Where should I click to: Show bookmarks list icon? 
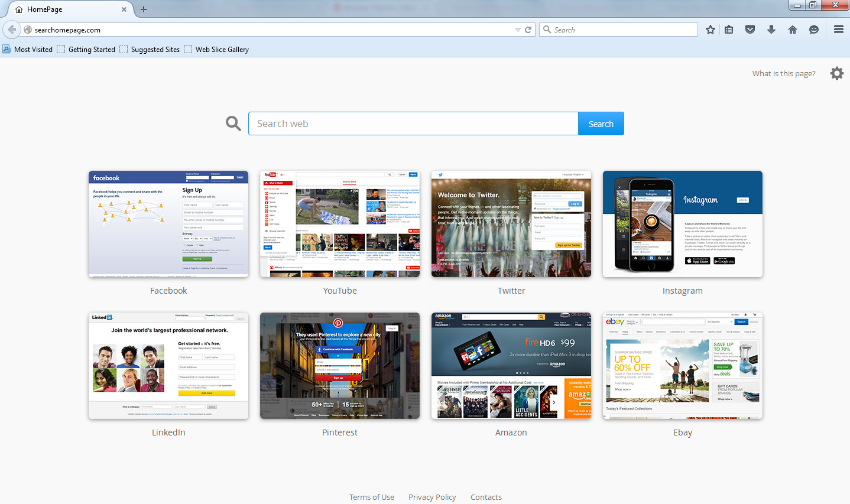(729, 30)
